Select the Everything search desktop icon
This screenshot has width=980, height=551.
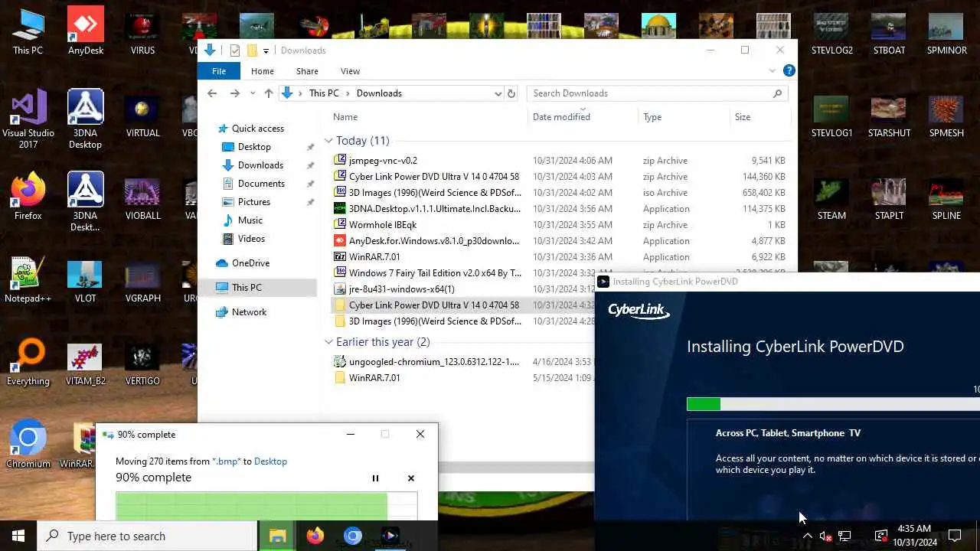click(x=28, y=362)
